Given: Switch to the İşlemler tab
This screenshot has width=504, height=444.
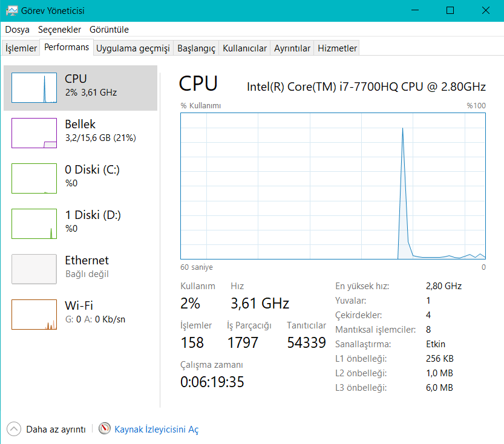Looking at the screenshot, I should point(21,48).
